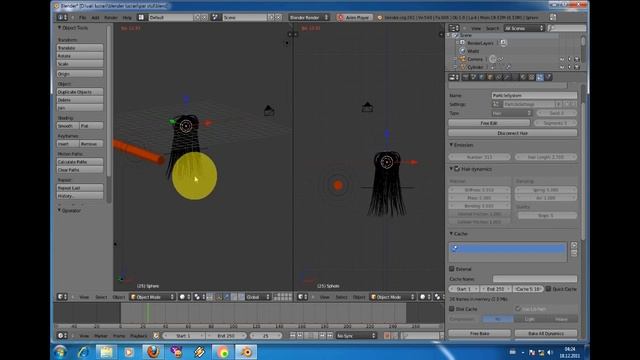Click the World icon in outliner
640x360 pixels.
click(x=462, y=51)
